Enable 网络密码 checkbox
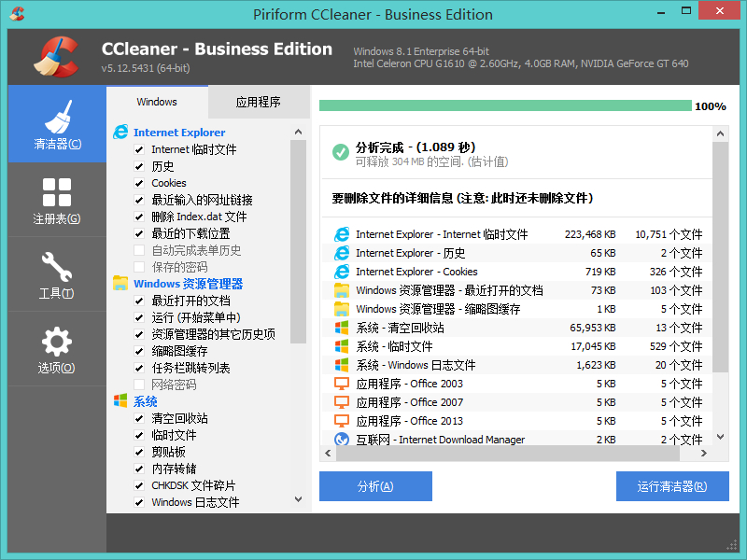Viewport: 747px width, 560px height. pos(139,385)
